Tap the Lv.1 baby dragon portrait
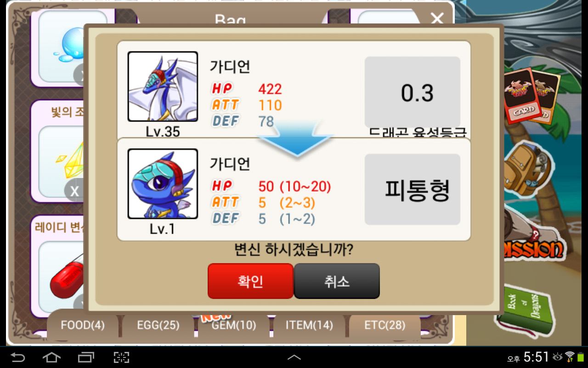Viewport: 588px width, 368px height. [163, 184]
